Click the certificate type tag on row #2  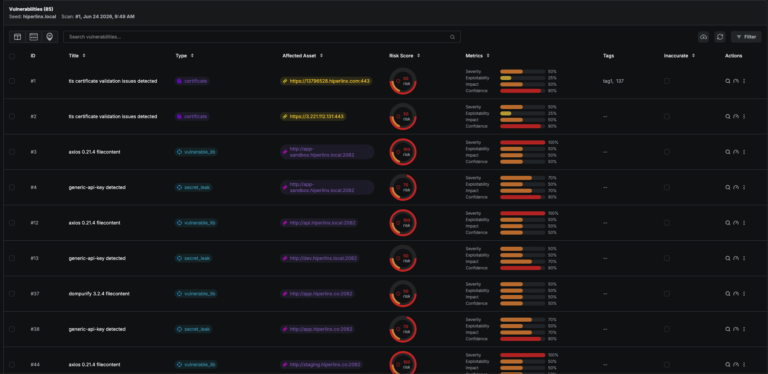pyautogui.click(x=192, y=117)
